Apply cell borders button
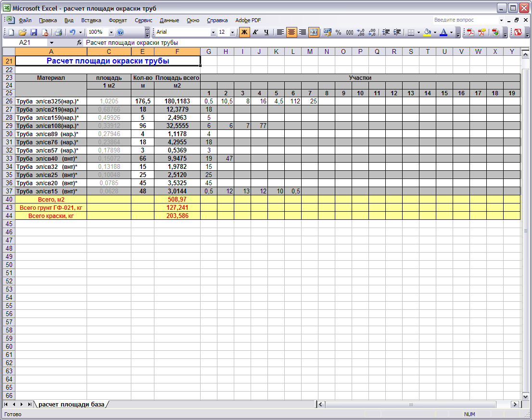This screenshot has width=532, height=420. [x=411, y=32]
